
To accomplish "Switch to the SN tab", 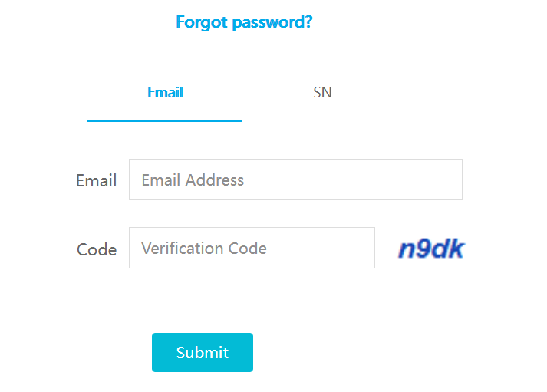I will 322,93.
